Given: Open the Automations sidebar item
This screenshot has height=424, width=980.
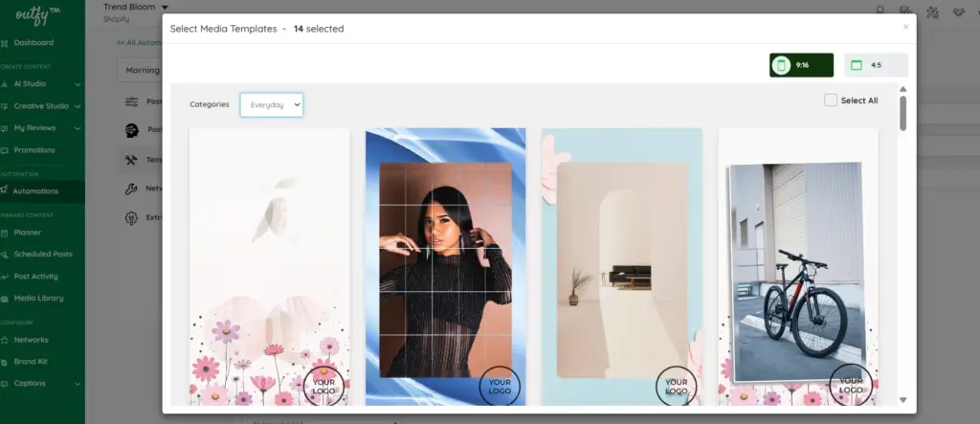Looking at the screenshot, I should [x=35, y=191].
